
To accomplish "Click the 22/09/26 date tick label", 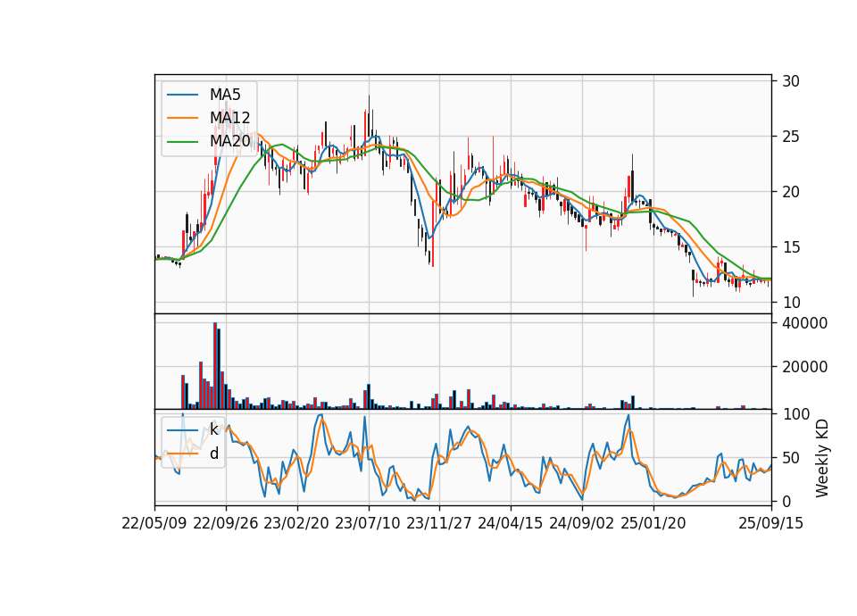I will (x=226, y=523).
